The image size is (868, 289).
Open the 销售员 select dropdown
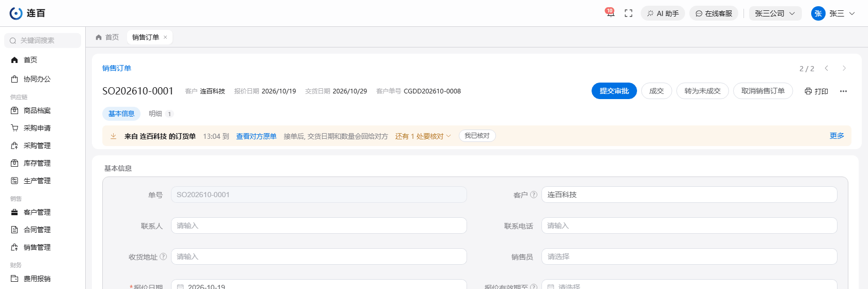[689, 256]
